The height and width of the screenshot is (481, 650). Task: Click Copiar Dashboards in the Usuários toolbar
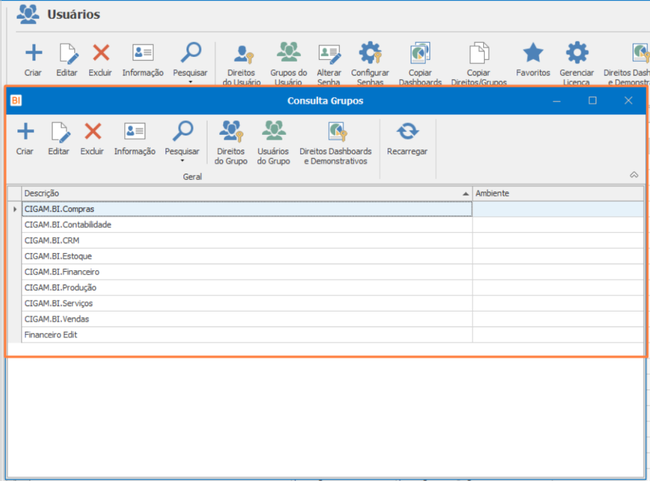[420, 63]
